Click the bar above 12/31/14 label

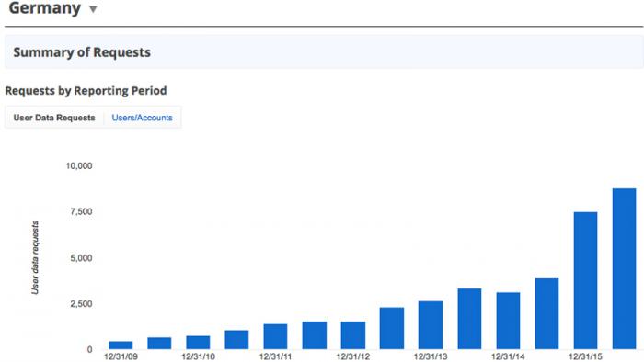pos(508,321)
